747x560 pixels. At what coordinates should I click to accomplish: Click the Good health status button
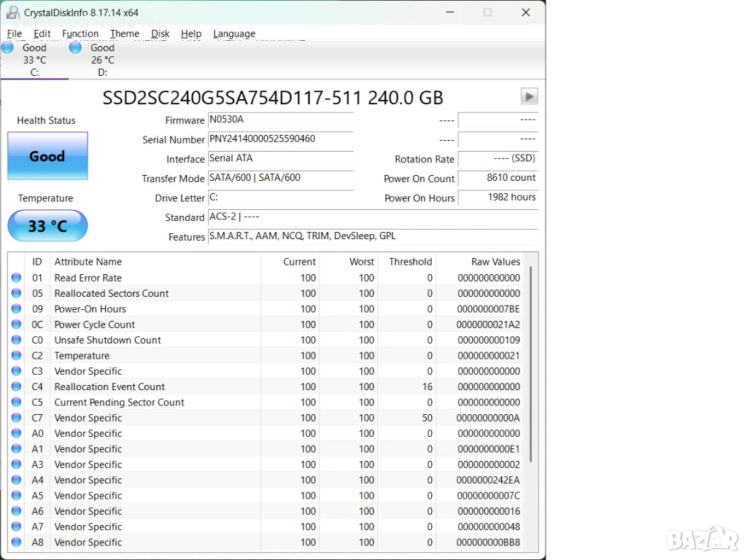coord(47,156)
